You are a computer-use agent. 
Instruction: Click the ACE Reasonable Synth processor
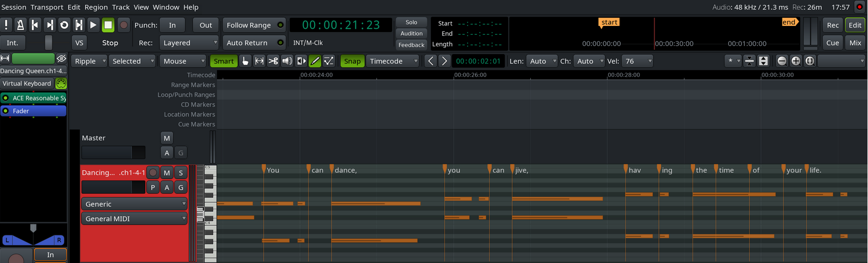pos(34,98)
